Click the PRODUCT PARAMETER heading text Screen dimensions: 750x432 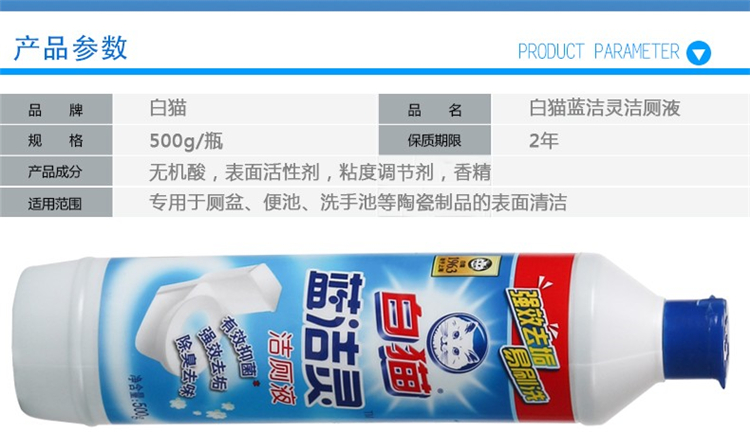coord(598,52)
